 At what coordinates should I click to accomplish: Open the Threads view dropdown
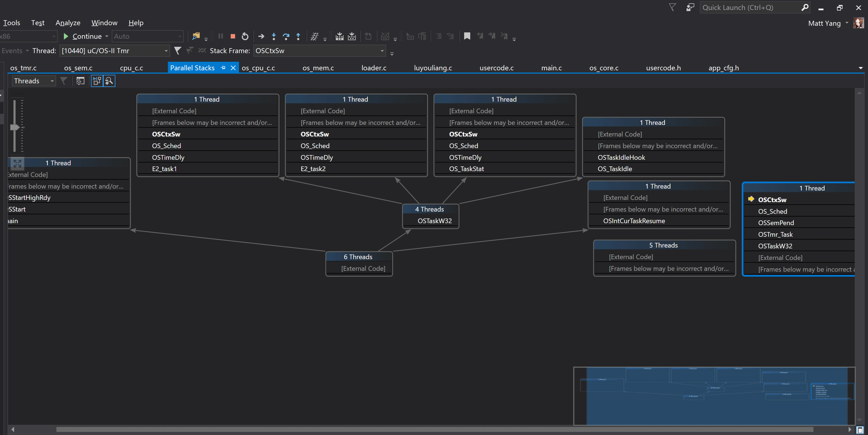click(x=52, y=81)
